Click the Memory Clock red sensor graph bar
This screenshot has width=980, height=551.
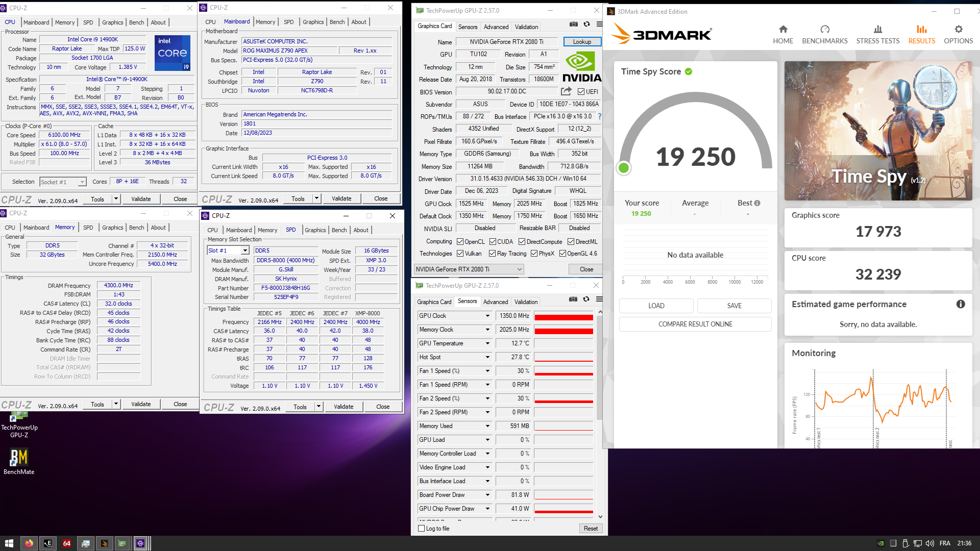point(563,330)
